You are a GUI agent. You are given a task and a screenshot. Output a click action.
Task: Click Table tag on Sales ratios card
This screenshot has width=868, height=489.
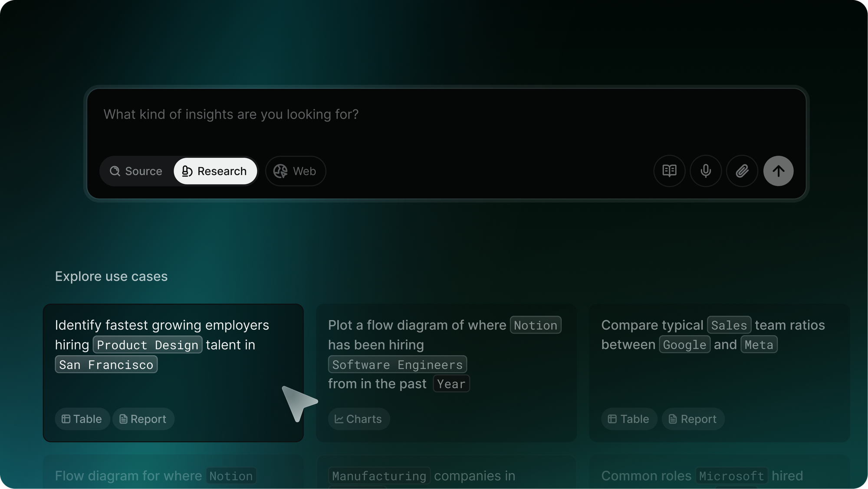(x=629, y=419)
